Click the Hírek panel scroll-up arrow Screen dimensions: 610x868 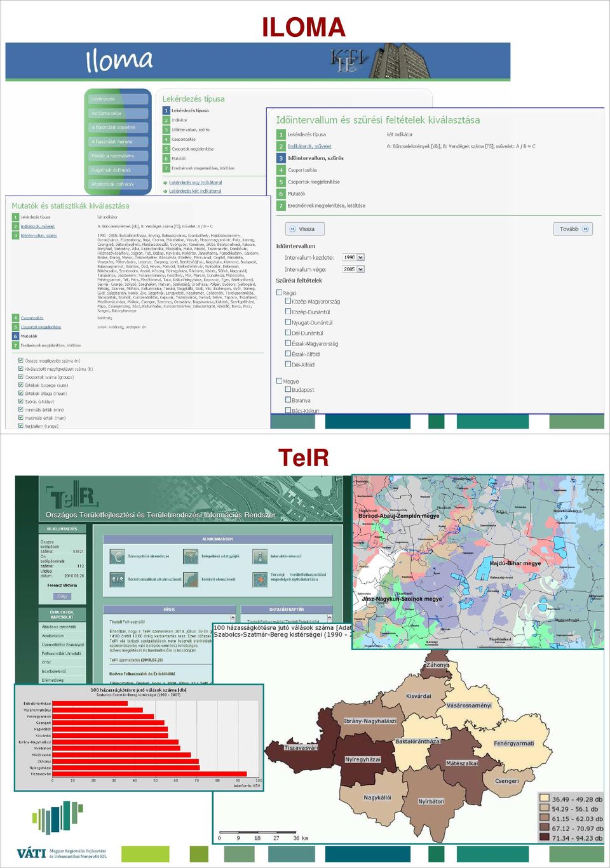coord(233,618)
